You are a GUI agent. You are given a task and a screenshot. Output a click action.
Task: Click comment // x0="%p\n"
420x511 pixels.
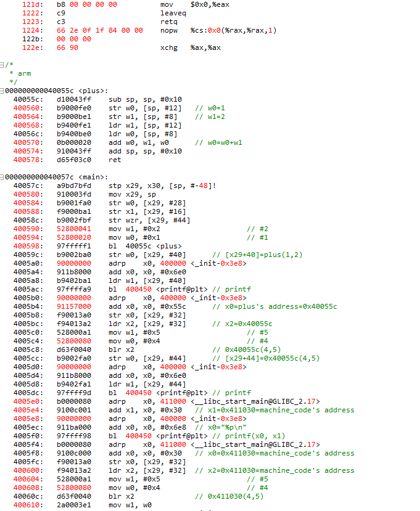[x=221, y=428]
